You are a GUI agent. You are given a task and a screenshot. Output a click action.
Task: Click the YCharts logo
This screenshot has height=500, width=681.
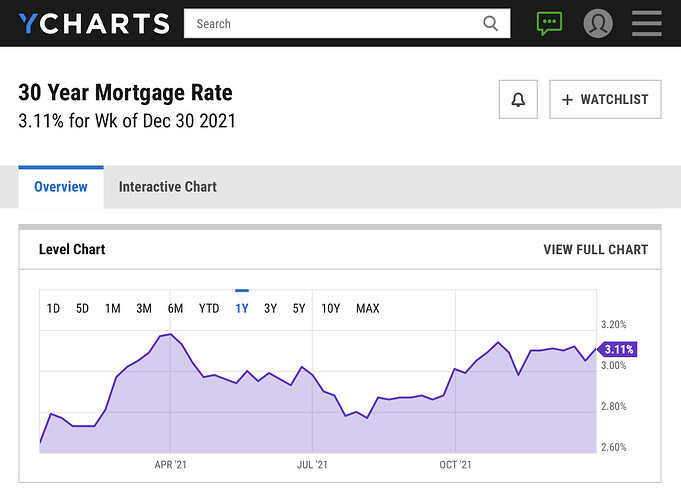pyautogui.click(x=94, y=23)
